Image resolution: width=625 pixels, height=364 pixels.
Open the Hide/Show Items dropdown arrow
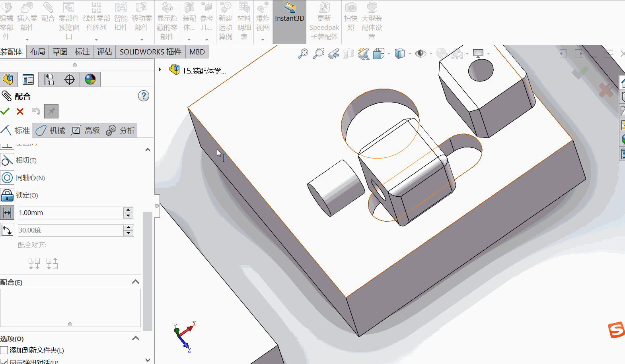tap(431, 54)
